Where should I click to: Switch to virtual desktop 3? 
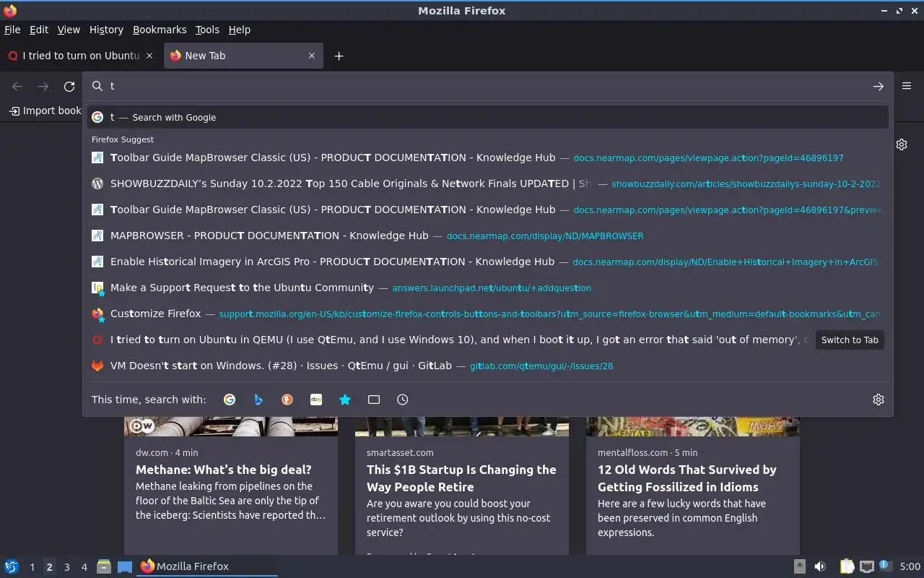(x=66, y=567)
